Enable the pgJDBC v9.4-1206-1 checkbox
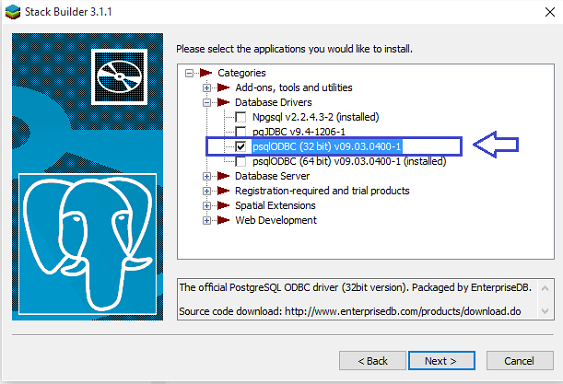 click(x=241, y=131)
